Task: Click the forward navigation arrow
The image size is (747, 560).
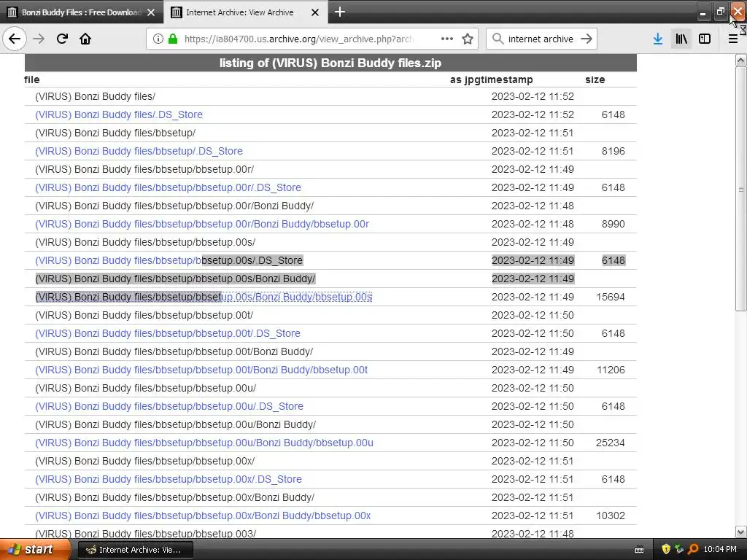Action: pyautogui.click(x=39, y=39)
